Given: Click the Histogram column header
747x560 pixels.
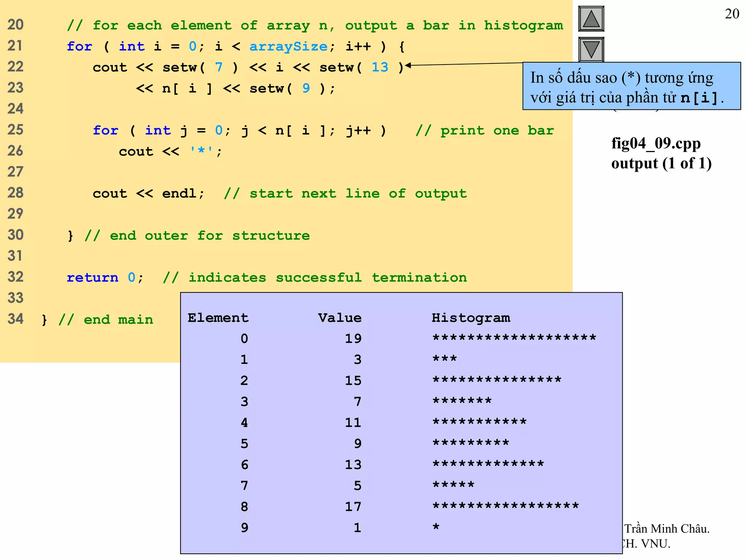Looking at the screenshot, I should pyautogui.click(x=471, y=318).
